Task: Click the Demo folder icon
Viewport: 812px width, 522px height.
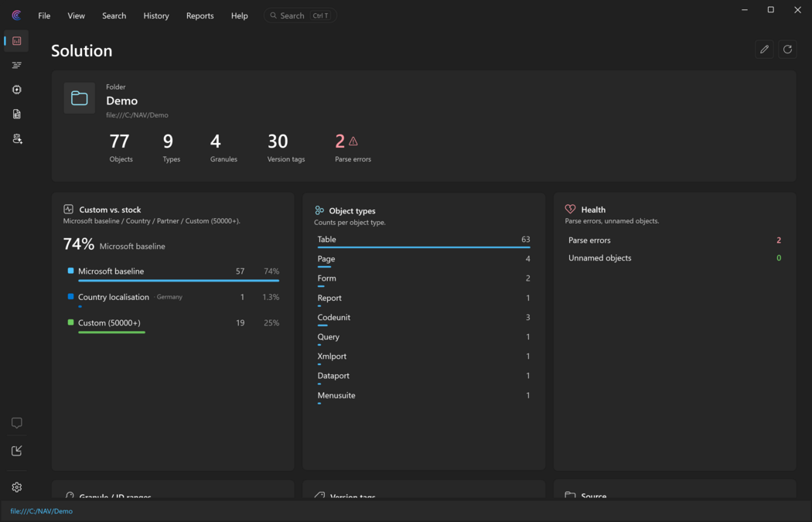Action: [79, 98]
